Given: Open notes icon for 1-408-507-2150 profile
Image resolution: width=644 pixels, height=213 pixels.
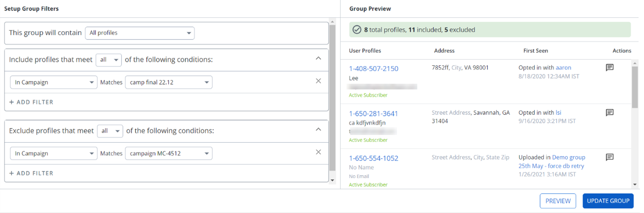Looking at the screenshot, I should 609,67.
